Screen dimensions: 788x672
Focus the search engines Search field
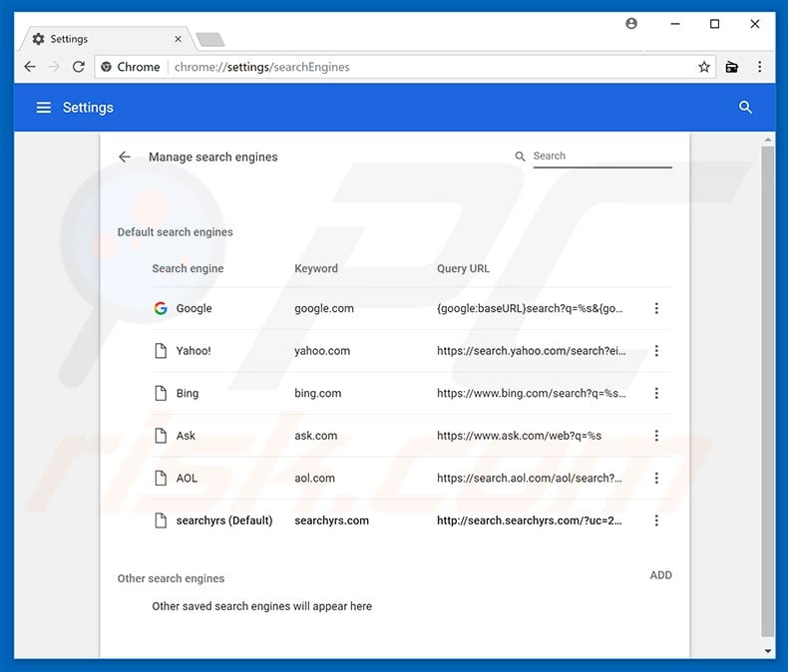602,157
